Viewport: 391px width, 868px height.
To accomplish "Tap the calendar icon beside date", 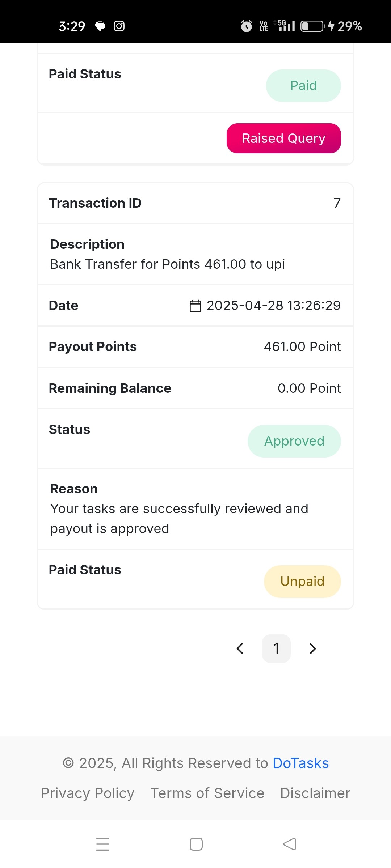I will point(195,306).
